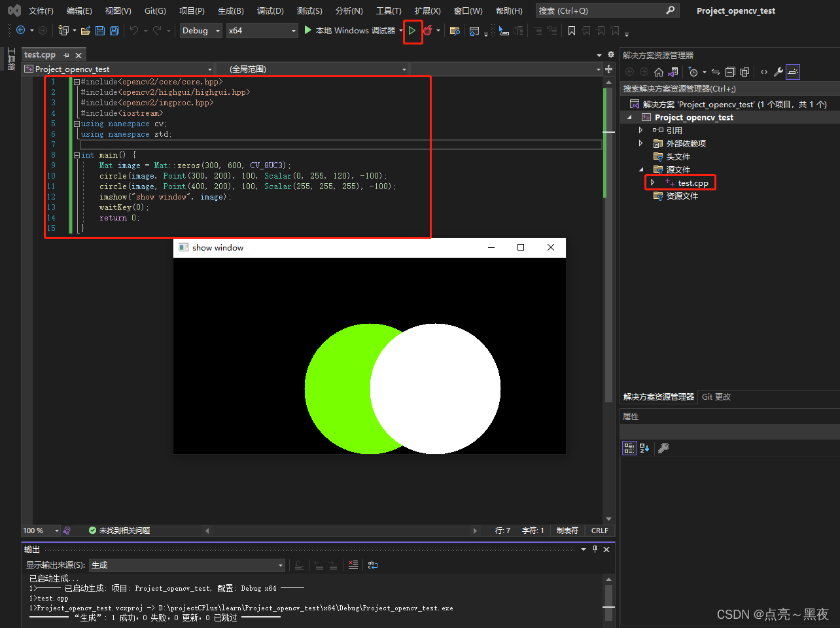Toggle pin on the test.cpp tab

[66, 56]
